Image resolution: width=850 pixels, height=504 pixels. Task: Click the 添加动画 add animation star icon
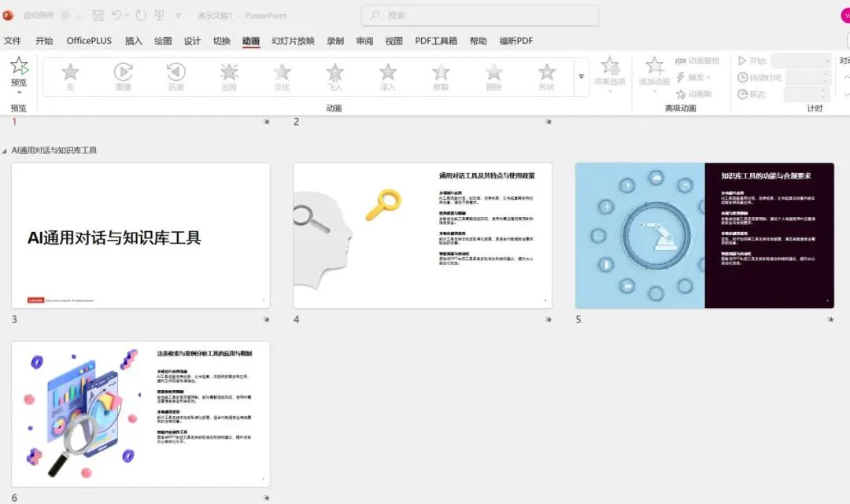[654, 65]
